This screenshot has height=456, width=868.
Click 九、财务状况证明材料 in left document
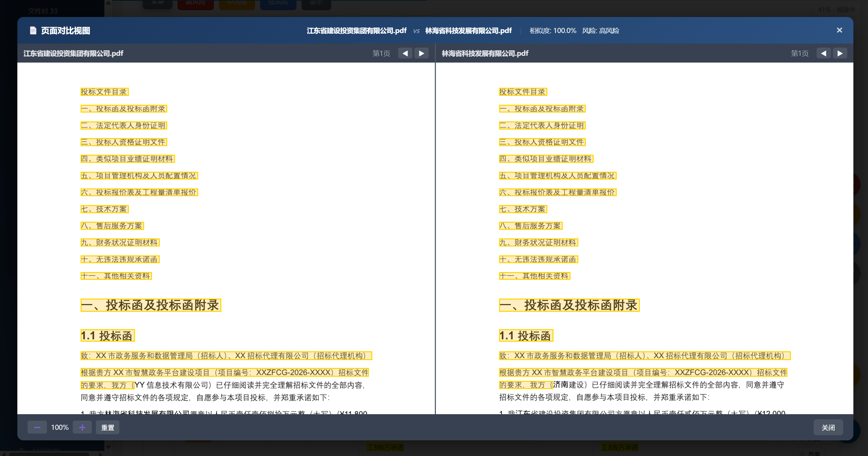120,242
